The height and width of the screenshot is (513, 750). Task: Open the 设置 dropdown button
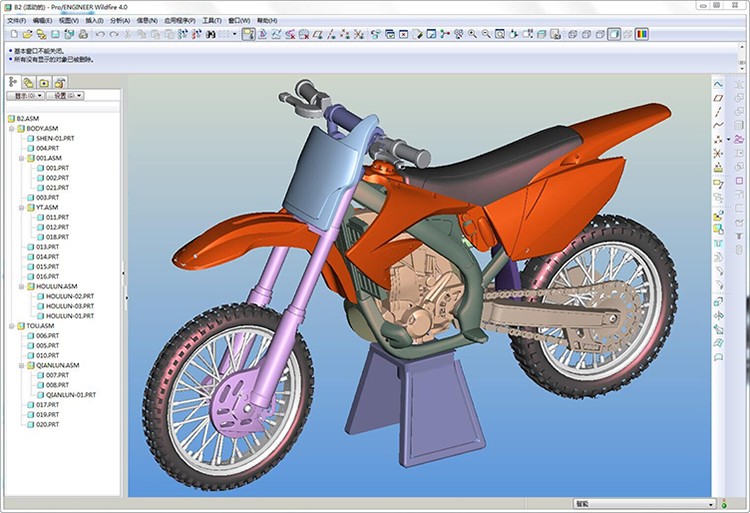pyautogui.click(x=67, y=97)
